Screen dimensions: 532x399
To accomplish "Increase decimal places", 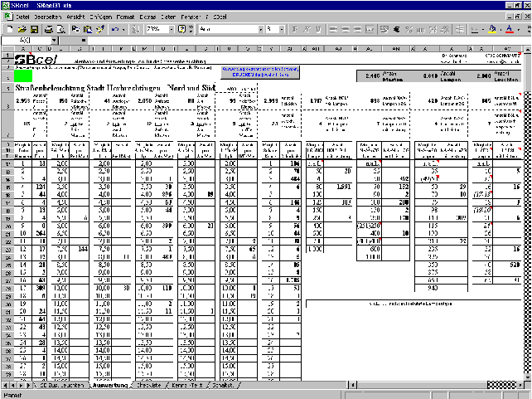I will pos(433,30).
